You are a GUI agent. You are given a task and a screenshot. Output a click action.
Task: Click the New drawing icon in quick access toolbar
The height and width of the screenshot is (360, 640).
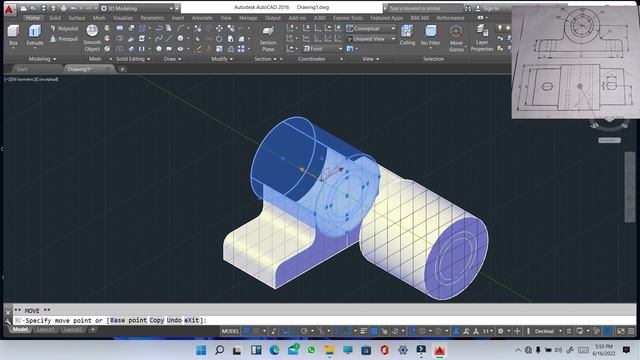(x=24, y=8)
